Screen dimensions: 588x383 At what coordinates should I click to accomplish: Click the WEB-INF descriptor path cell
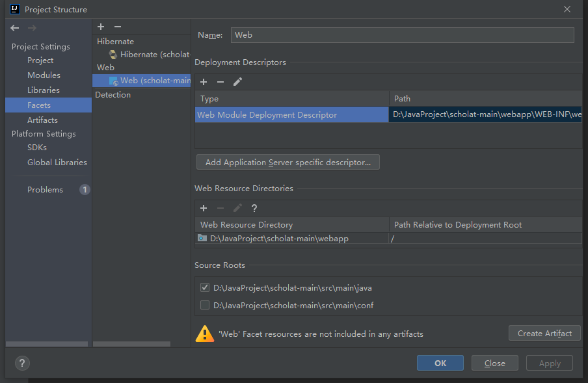click(485, 114)
